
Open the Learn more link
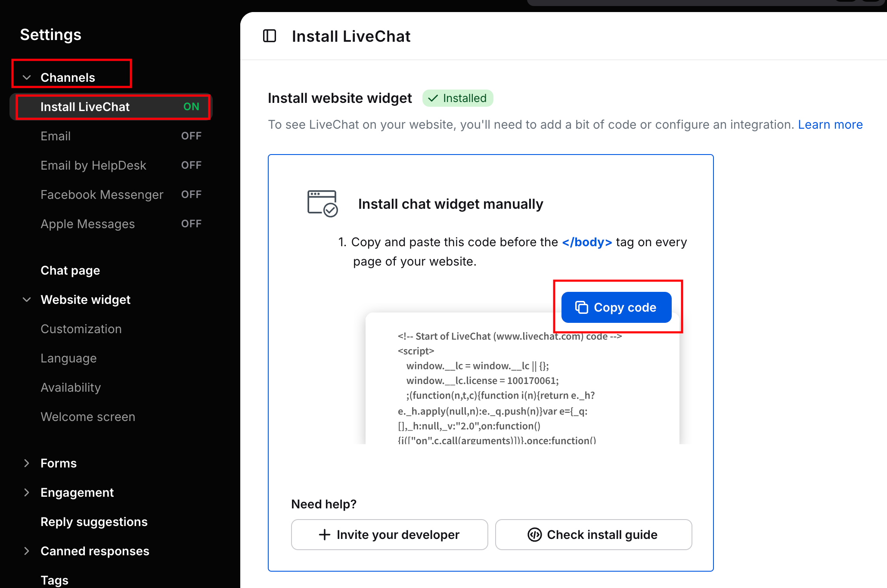tap(830, 124)
